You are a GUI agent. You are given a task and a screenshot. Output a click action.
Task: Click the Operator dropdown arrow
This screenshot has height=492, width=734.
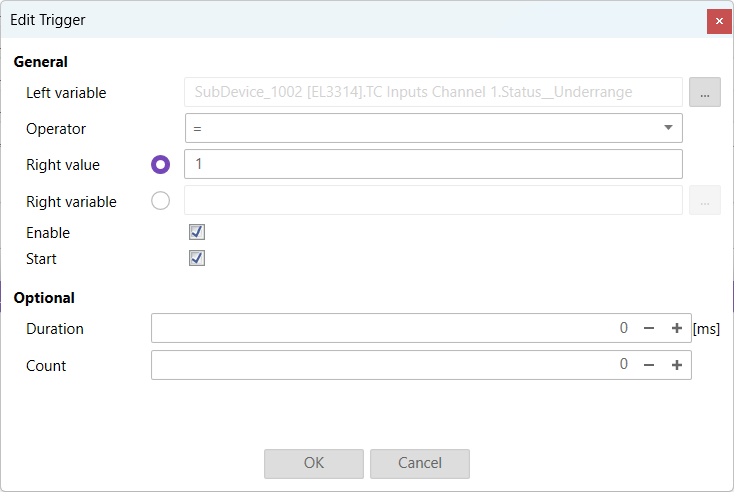(x=668, y=128)
